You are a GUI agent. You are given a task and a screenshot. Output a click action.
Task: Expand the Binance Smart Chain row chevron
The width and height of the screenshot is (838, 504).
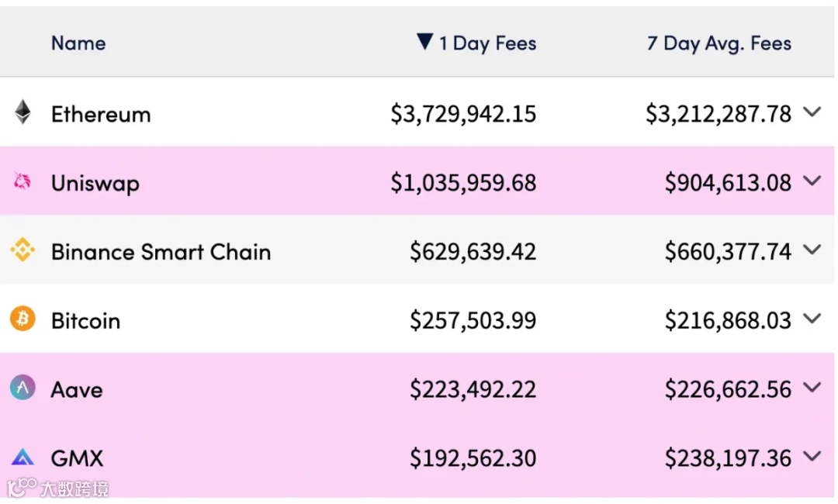[812, 250]
